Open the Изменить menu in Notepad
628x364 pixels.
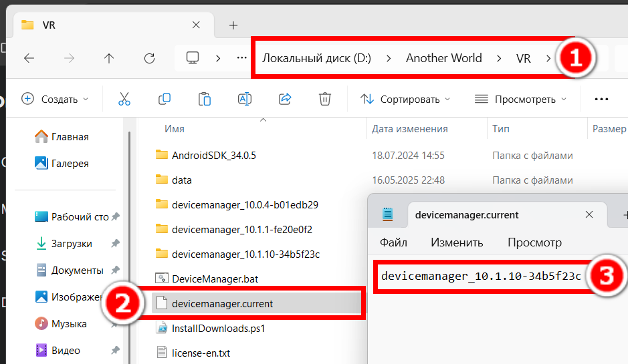[457, 242]
